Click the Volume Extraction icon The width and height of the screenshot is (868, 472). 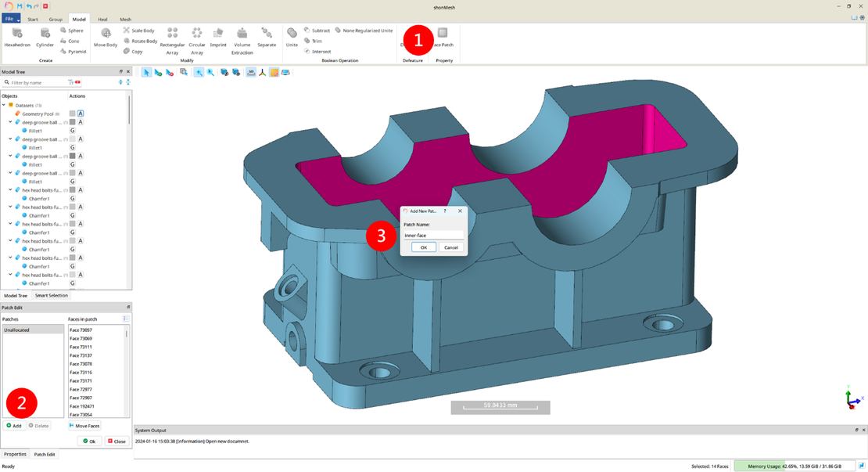tap(242, 34)
